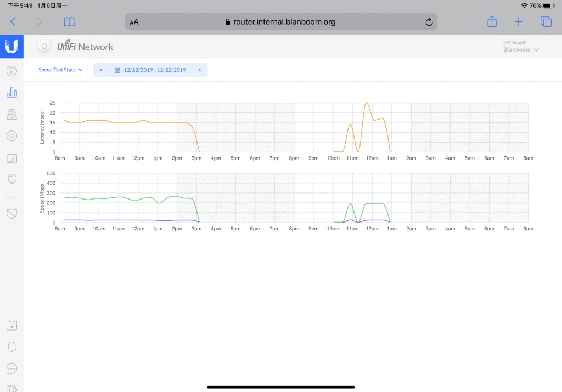Open Safari bookmarks book icon

pos(69,22)
